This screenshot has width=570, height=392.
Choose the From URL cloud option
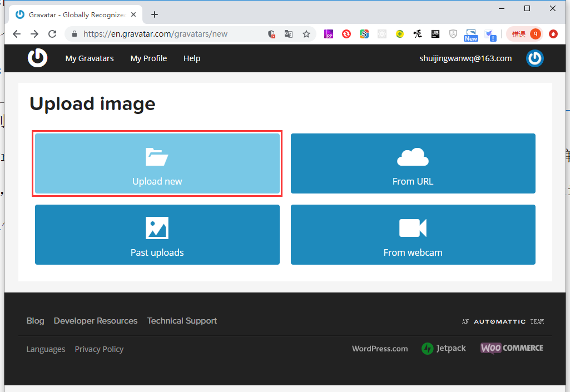tap(413, 163)
